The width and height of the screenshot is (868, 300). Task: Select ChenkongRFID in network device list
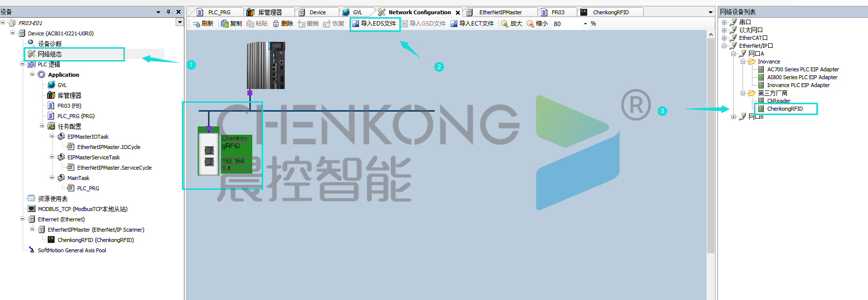pos(784,109)
